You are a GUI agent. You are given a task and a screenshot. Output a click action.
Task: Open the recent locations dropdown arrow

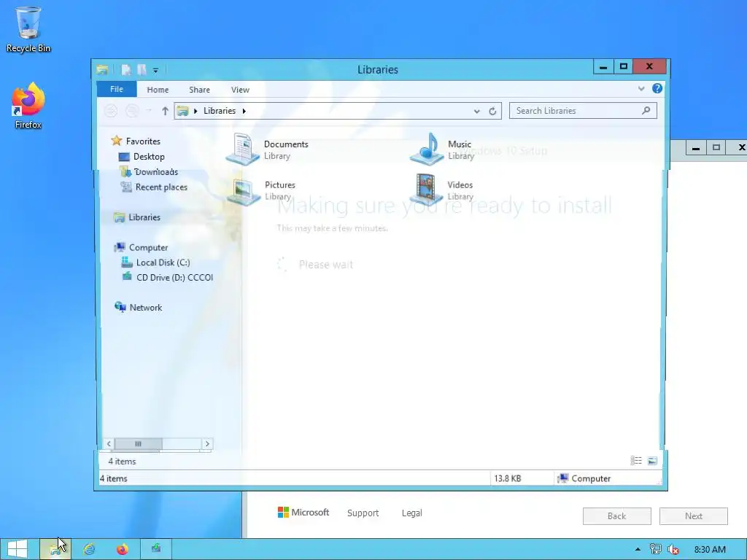(148, 111)
